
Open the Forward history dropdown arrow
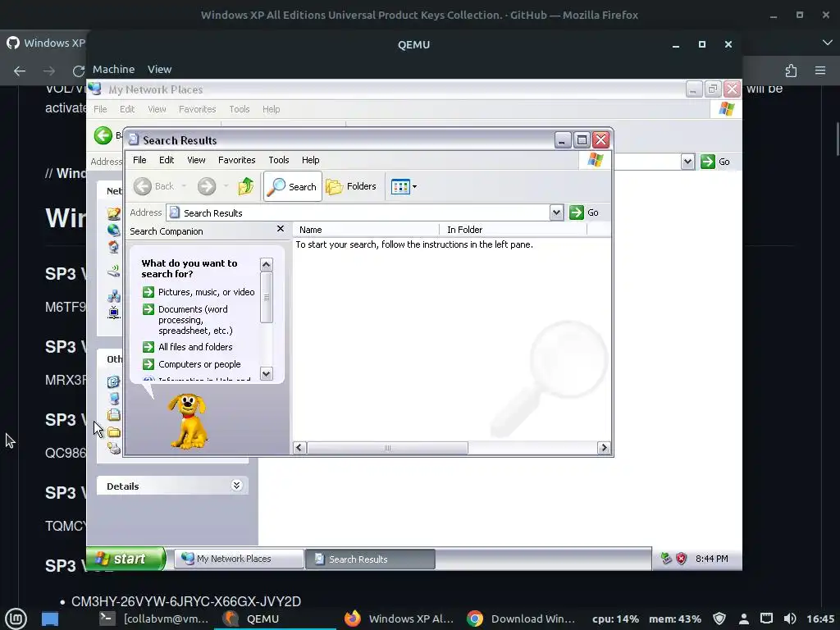click(x=226, y=186)
